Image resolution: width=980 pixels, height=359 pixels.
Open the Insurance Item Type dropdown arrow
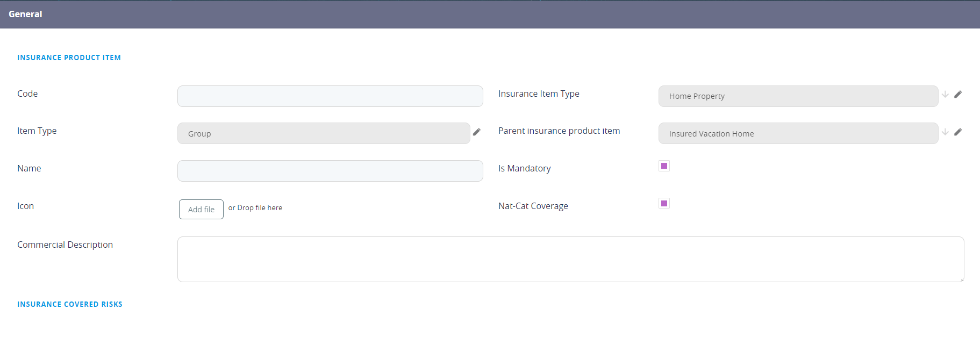[945, 95]
